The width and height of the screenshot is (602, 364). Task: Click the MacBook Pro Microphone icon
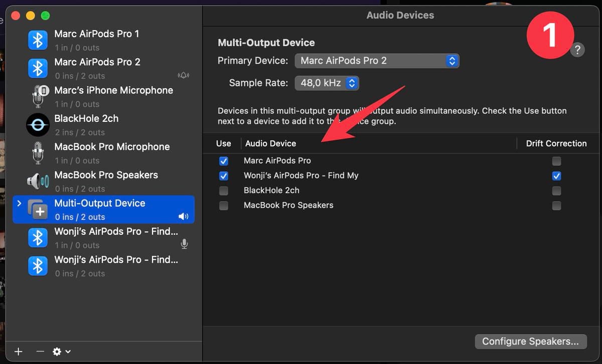coord(38,153)
